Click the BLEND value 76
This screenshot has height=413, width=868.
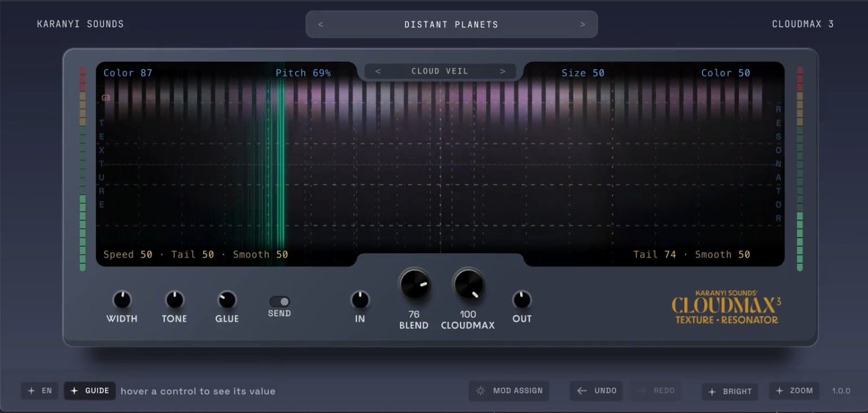[414, 315]
